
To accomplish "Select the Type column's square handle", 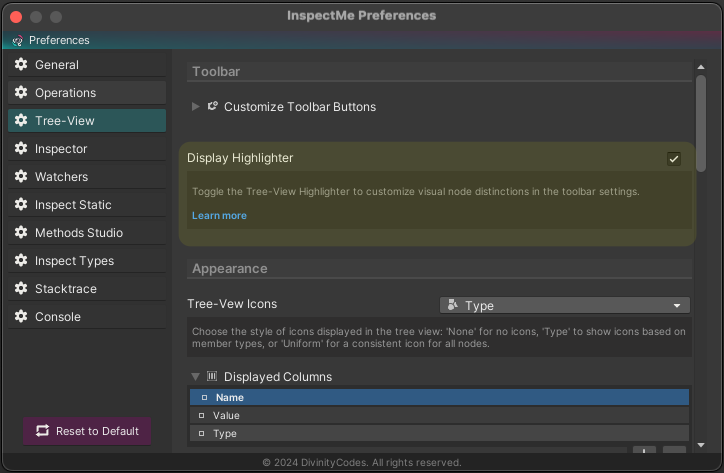I will point(201,434).
